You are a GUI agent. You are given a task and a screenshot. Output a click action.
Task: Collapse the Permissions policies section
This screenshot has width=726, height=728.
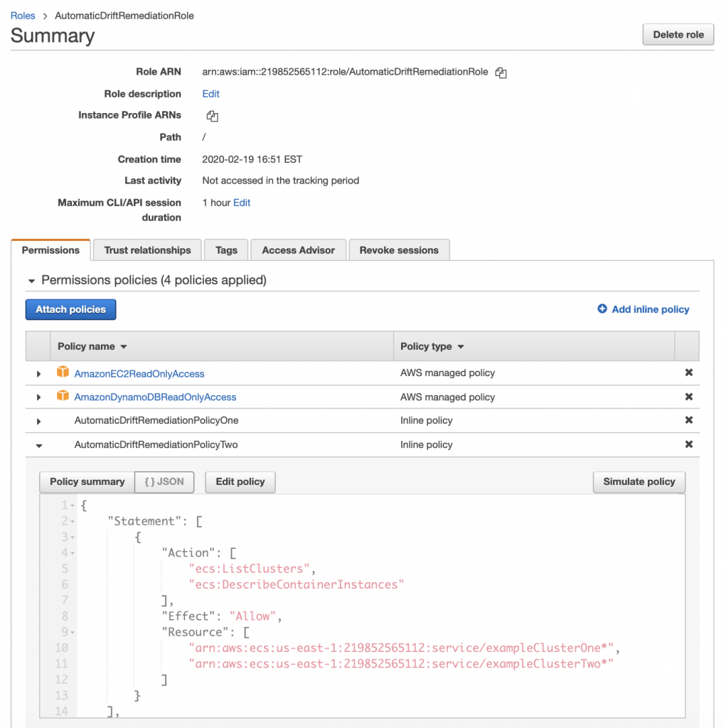tap(31, 281)
